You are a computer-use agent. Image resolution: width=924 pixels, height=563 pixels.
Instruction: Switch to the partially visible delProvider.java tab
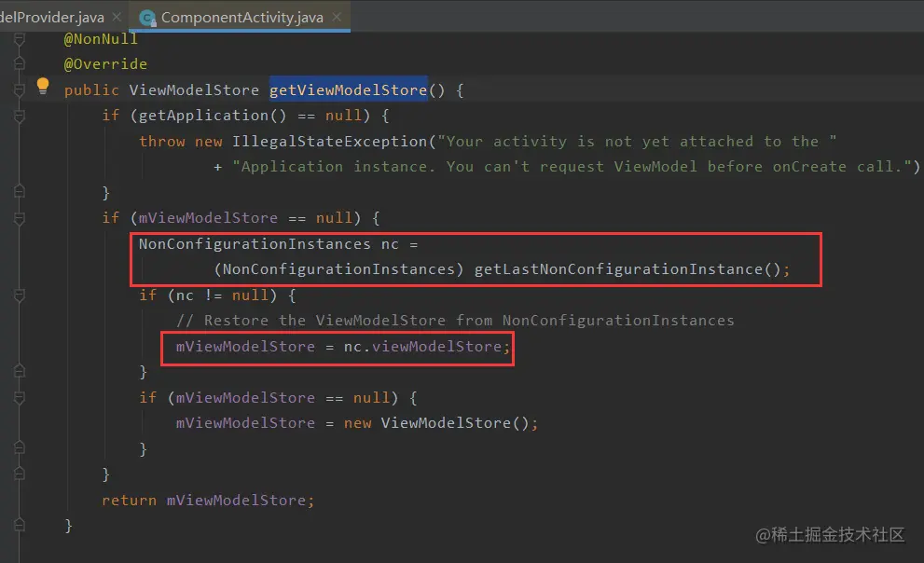[52, 17]
